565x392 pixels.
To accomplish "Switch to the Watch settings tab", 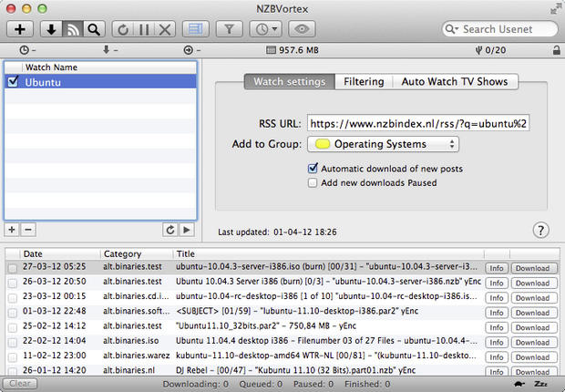I will click(290, 82).
